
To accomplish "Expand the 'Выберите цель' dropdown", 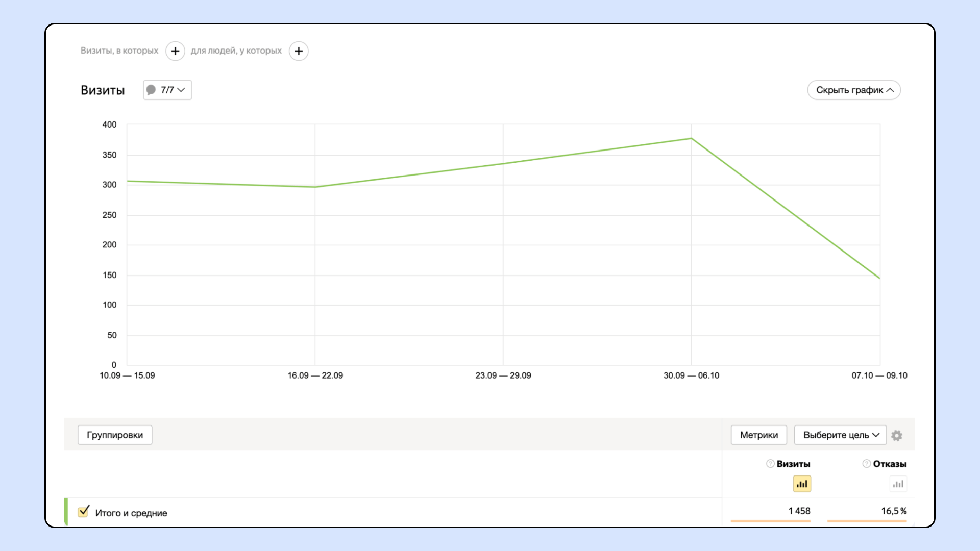I will tap(840, 435).
